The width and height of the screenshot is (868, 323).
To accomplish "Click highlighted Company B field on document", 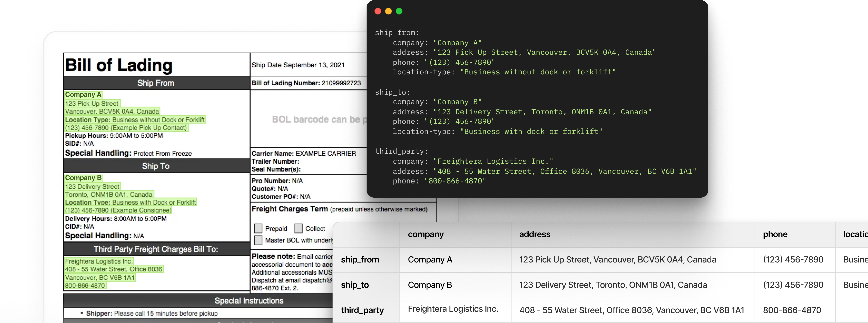I will click(83, 178).
